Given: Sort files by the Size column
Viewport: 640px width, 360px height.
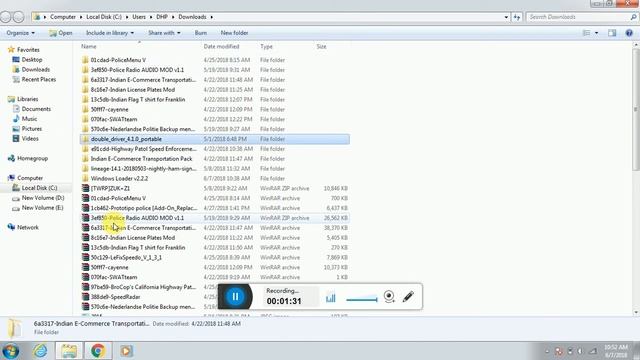Looking at the screenshot, I should [x=321, y=47].
